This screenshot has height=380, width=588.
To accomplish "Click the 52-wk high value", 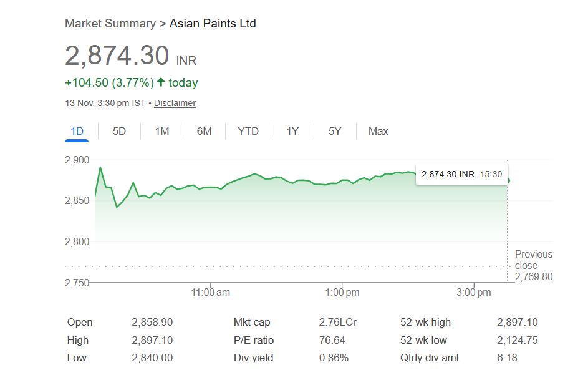I will (x=517, y=323).
